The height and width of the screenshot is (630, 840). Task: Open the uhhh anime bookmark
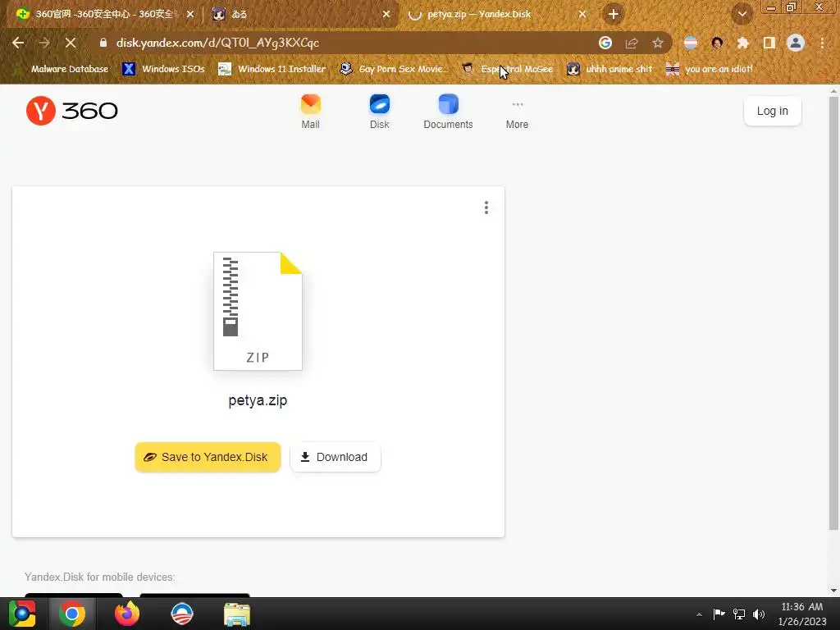point(609,69)
